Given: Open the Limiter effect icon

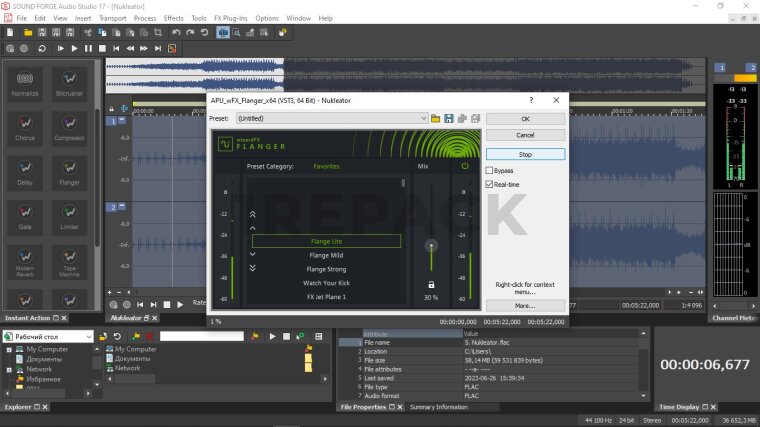Looking at the screenshot, I should pos(69,213).
